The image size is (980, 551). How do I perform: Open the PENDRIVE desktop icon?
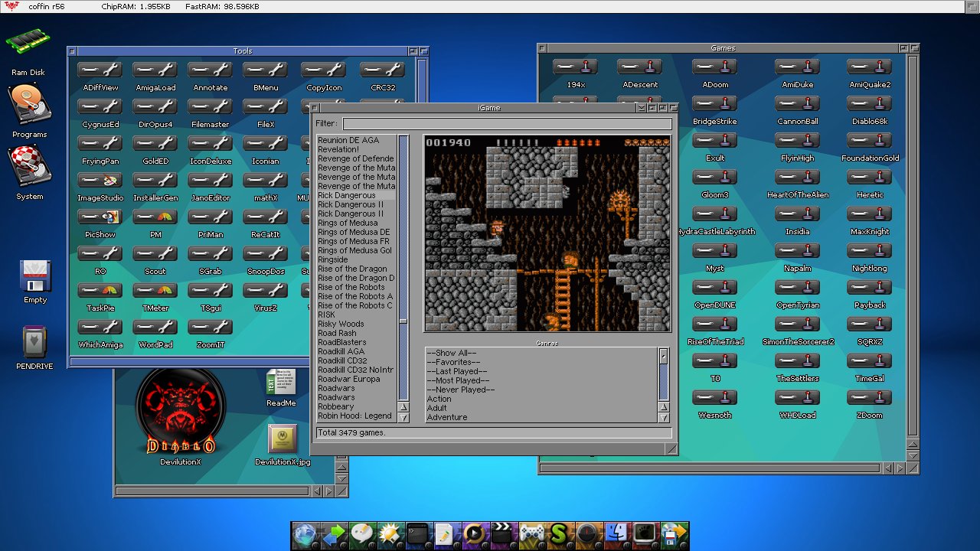click(x=34, y=342)
